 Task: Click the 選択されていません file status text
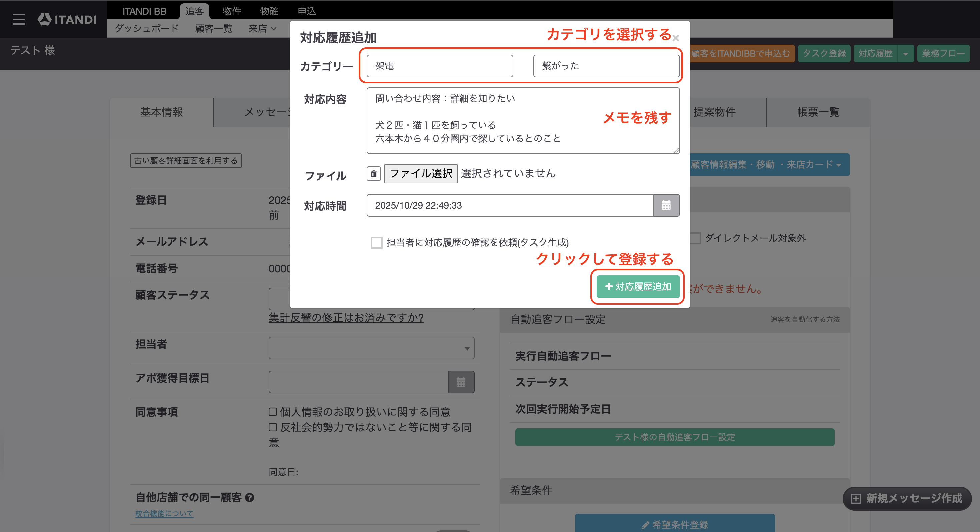point(508,174)
